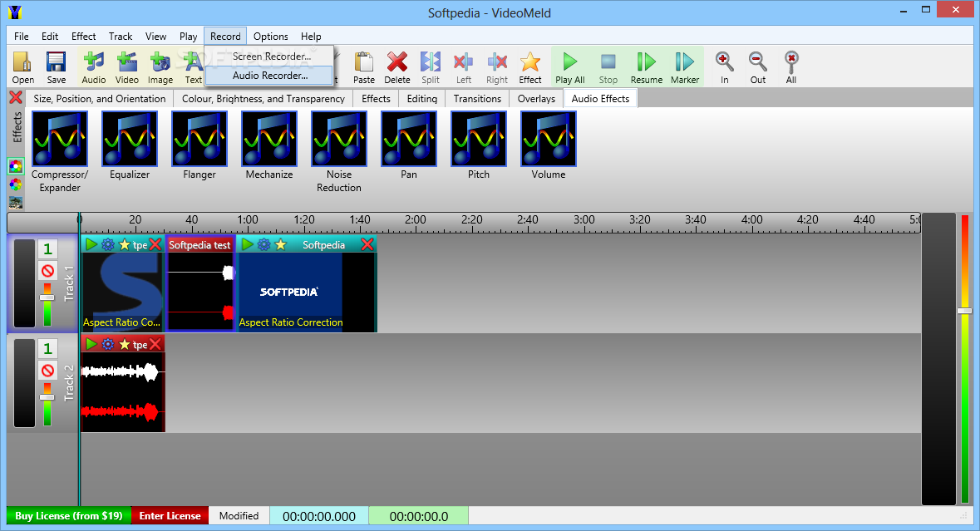Adjust the Track 1 volume slider
Viewport: 980px width, 531px height.
tap(47, 298)
